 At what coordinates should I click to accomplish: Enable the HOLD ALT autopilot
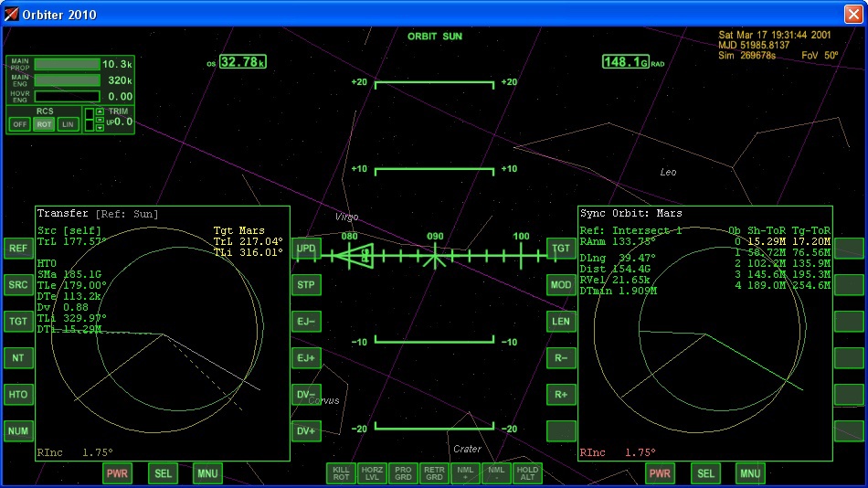(x=527, y=473)
